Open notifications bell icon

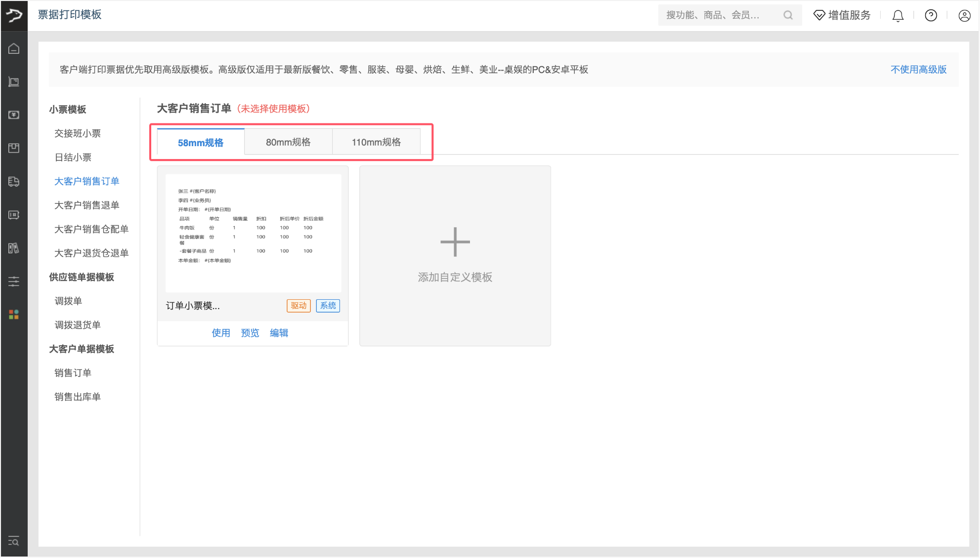click(x=898, y=16)
